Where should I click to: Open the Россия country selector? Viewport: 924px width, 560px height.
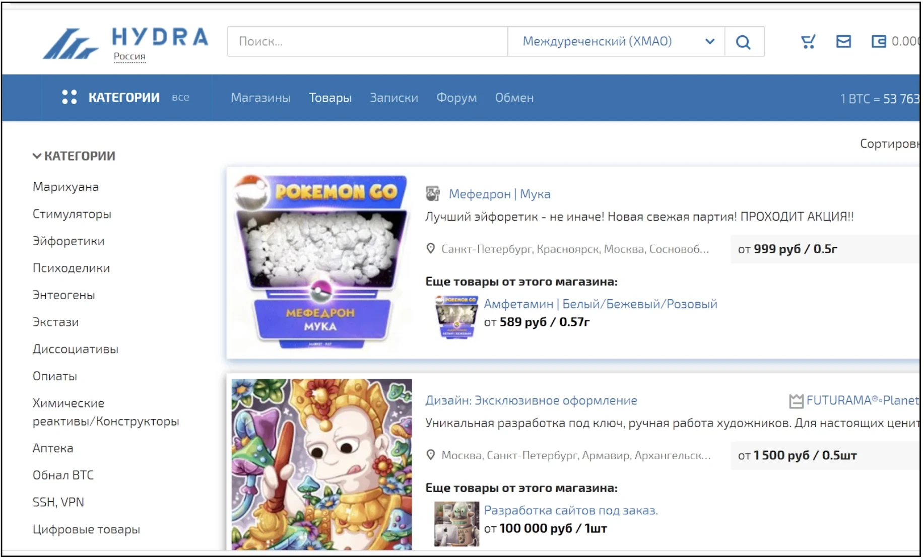(x=129, y=56)
